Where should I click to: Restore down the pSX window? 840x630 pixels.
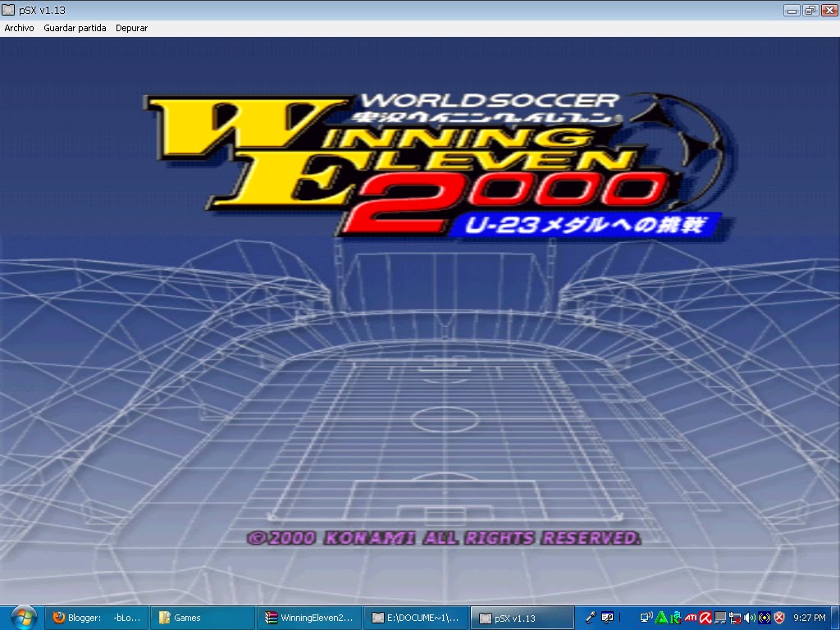click(x=810, y=10)
